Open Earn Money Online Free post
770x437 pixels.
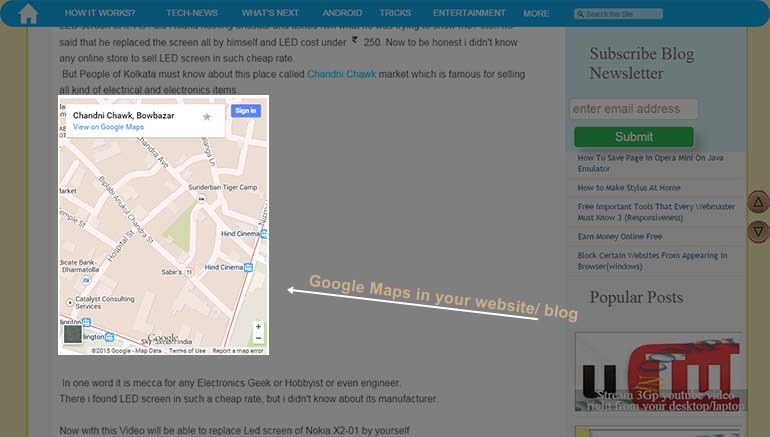click(620, 236)
